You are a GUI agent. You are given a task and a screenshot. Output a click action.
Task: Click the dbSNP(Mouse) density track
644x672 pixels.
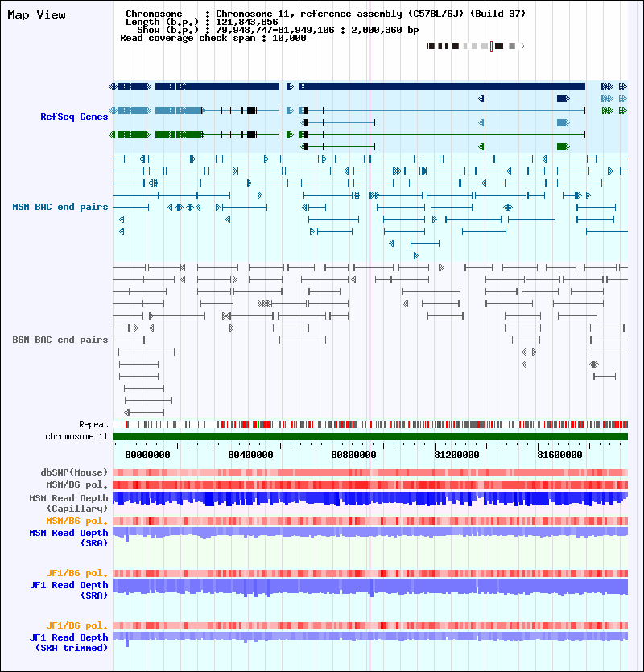pos(370,472)
